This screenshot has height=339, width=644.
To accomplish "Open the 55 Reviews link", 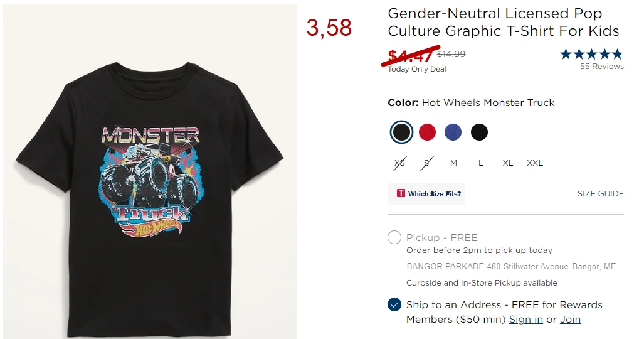I will coord(602,67).
